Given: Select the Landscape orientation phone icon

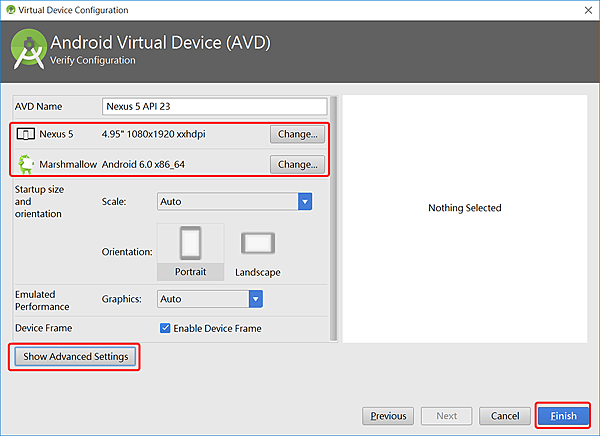Looking at the screenshot, I should point(258,243).
